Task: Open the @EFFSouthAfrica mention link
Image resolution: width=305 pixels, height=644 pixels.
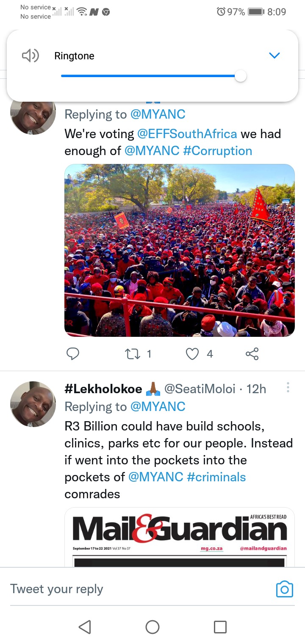Action: coord(187,134)
